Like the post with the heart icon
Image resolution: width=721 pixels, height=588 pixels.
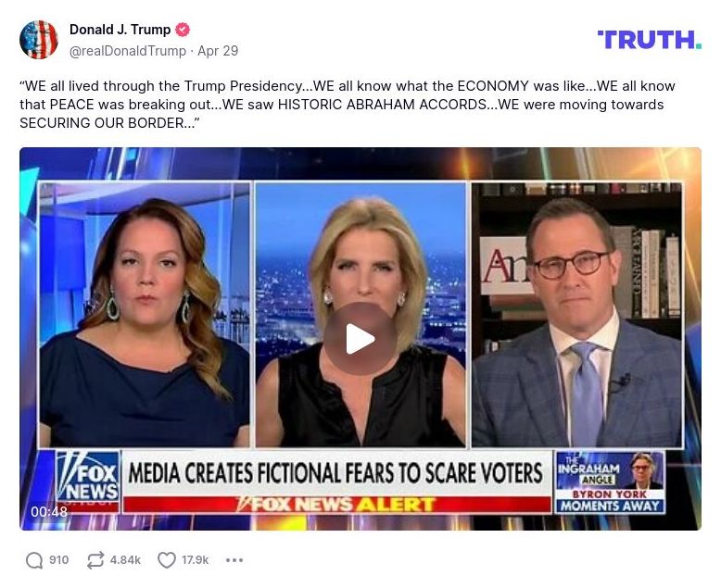167,560
